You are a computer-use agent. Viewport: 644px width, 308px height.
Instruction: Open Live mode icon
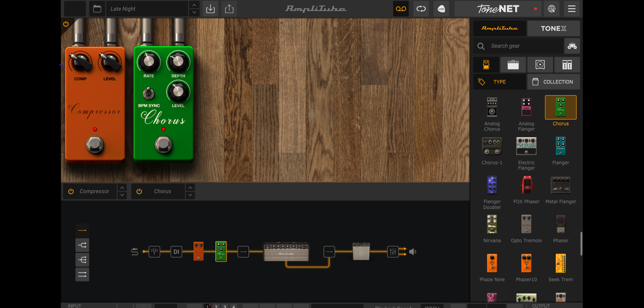point(441,9)
